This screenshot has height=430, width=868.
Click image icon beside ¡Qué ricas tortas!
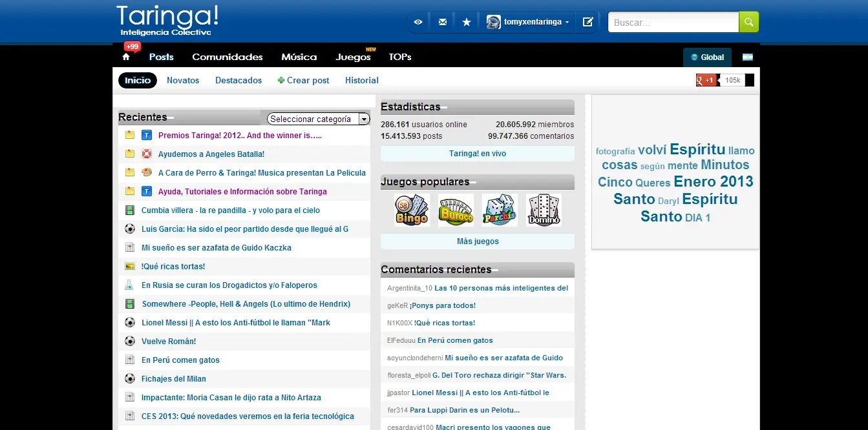pyautogui.click(x=130, y=267)
